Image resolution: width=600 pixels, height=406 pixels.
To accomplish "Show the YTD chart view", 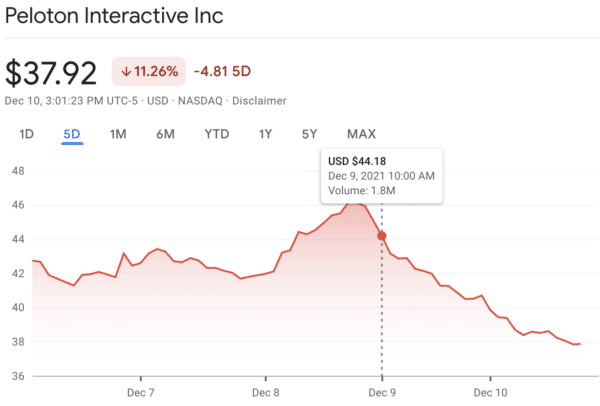I will point(217,134).
